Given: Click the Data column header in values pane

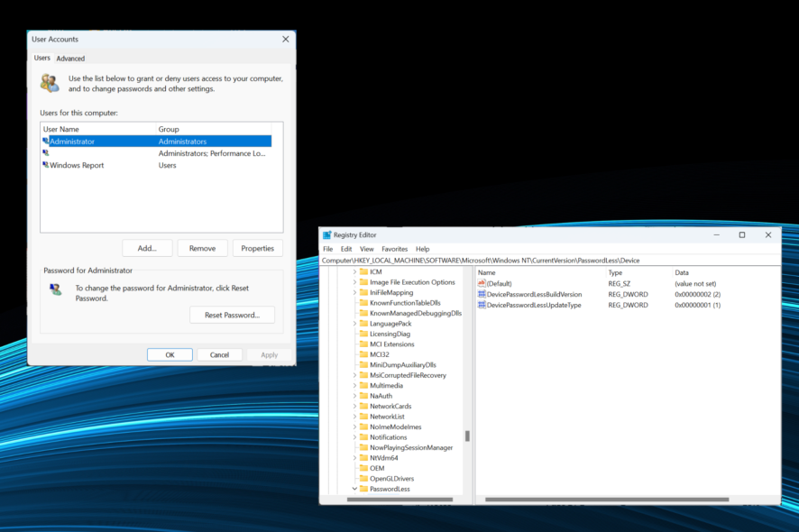Looking at the screenshot, I should tap(726, 272).
